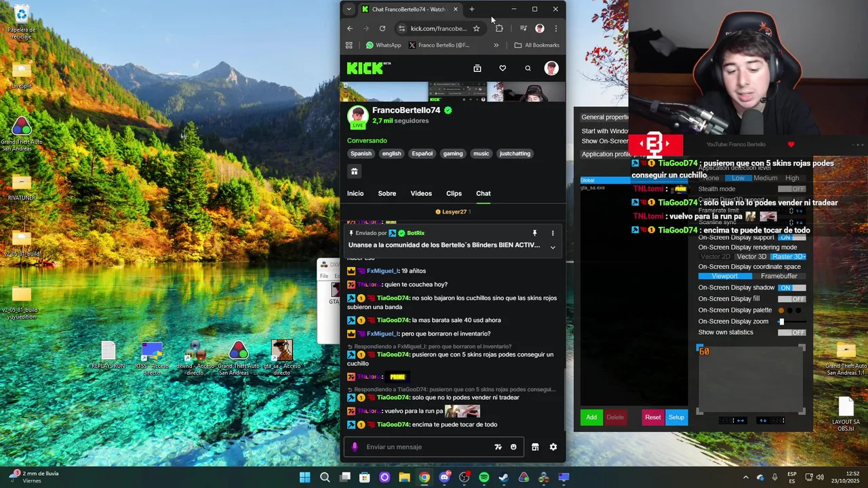The width and height of the screenshot is (868, 488).
Task: Click the Reset button in RivaTuner
Action: pyautogui.click(x=653, y=418)
